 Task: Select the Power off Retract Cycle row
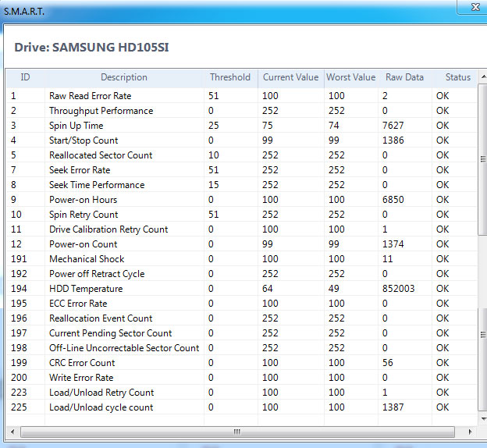(241, 274)
